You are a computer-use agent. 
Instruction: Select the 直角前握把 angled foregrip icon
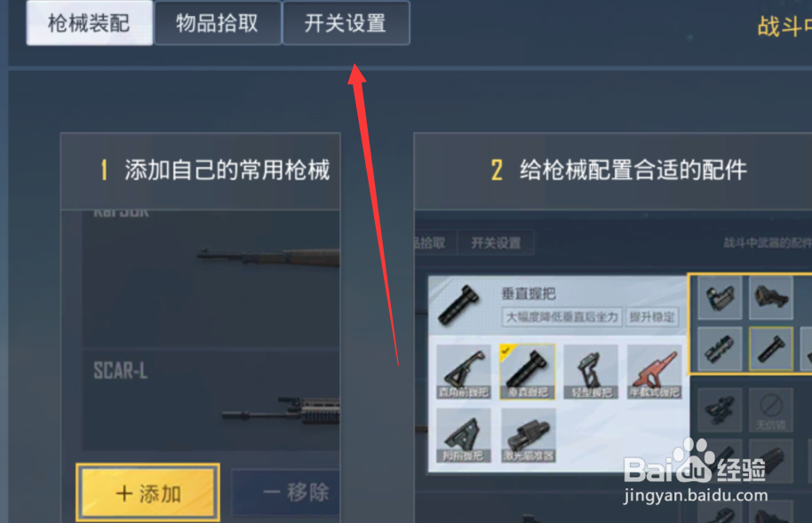(464, 372)
